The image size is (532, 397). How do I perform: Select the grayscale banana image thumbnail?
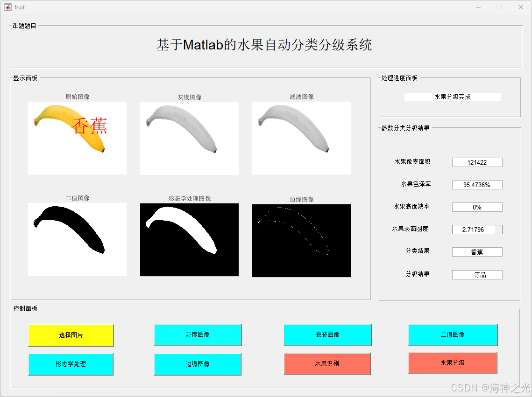coord(189,138)
